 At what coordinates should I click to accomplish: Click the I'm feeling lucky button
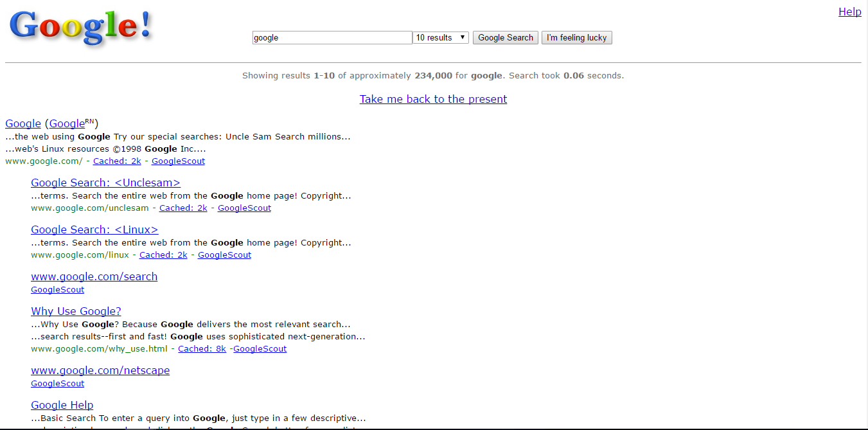[577, 38]
